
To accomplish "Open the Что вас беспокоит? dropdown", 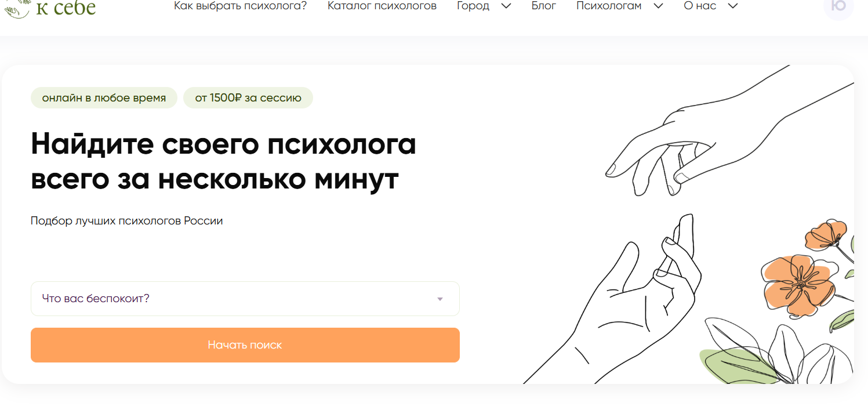I will tap(245, 299).
